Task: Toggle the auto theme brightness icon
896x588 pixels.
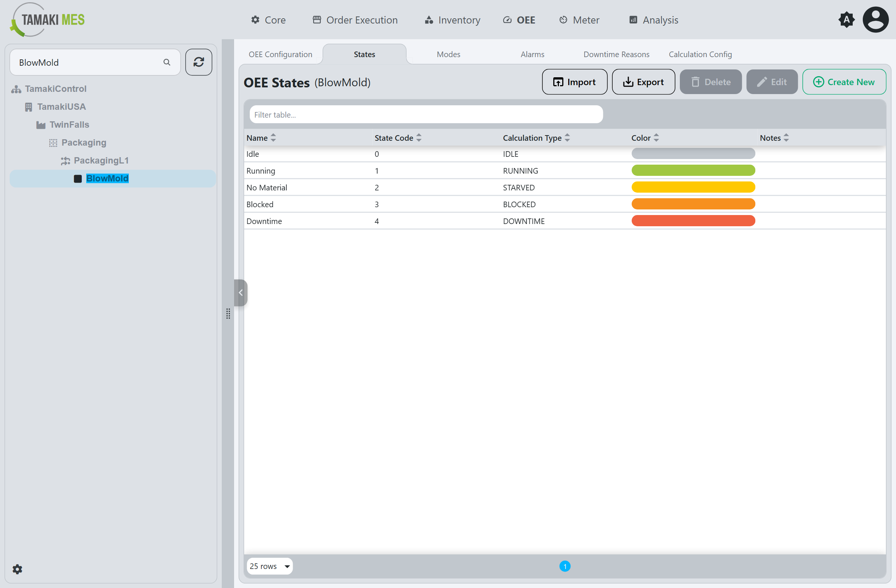Action: coord(846,19)
